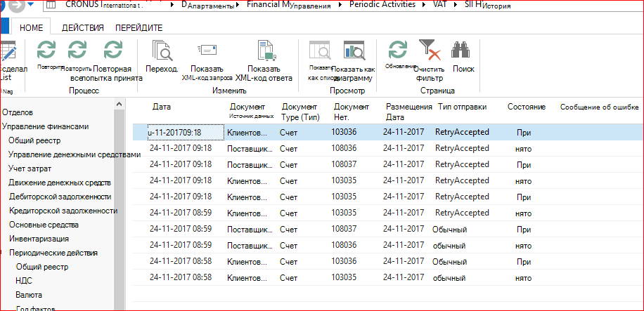Sort by Сообщение об ошибке column header
Screen dimensions: 644x311
pyautogui.click(x=599, y=107)
